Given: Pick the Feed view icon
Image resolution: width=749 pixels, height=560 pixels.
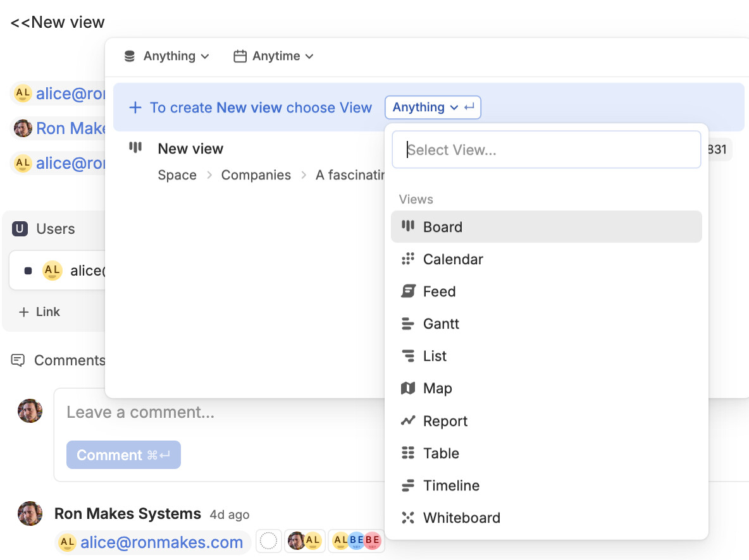Looking at the screenshot, I should (408, 291).
